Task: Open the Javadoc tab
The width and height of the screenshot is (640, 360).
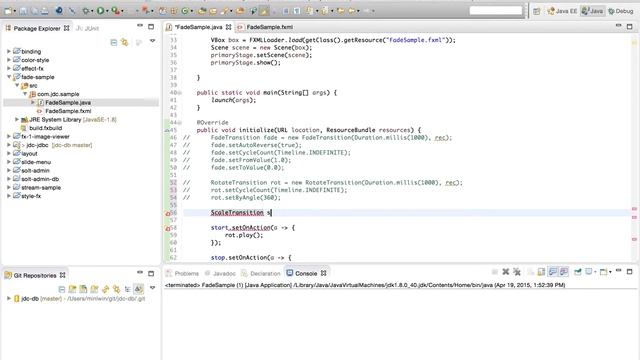Action: 220,273
